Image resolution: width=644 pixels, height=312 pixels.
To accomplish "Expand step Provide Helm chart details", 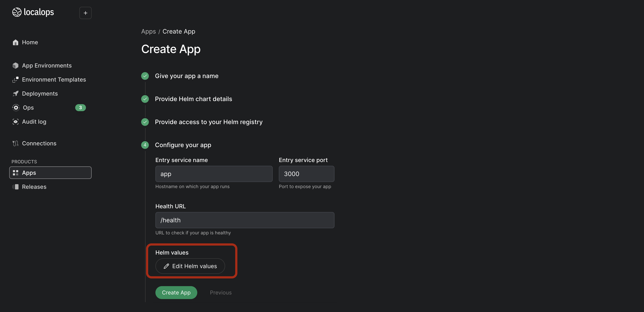I will (194, 99).
